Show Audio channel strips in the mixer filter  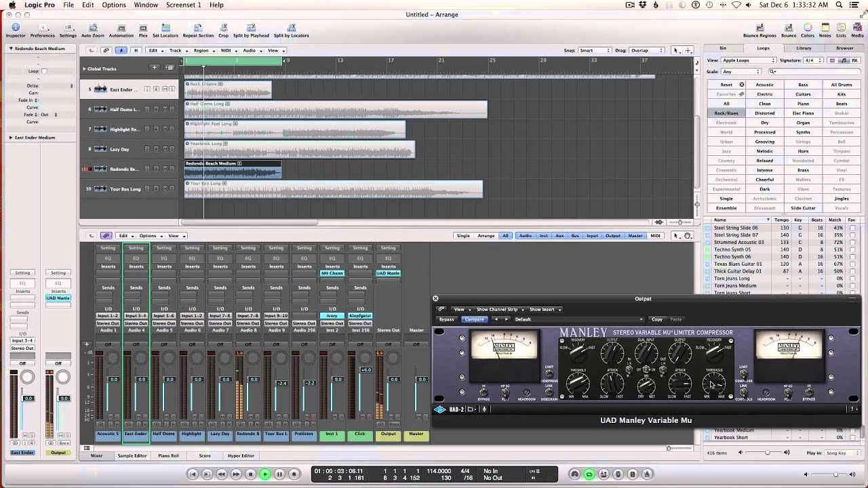[x=526, y=236]
